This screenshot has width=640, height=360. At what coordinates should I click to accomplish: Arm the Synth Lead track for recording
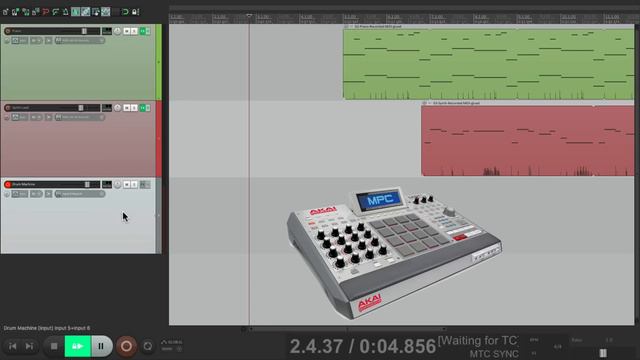[x=7, y=108]
